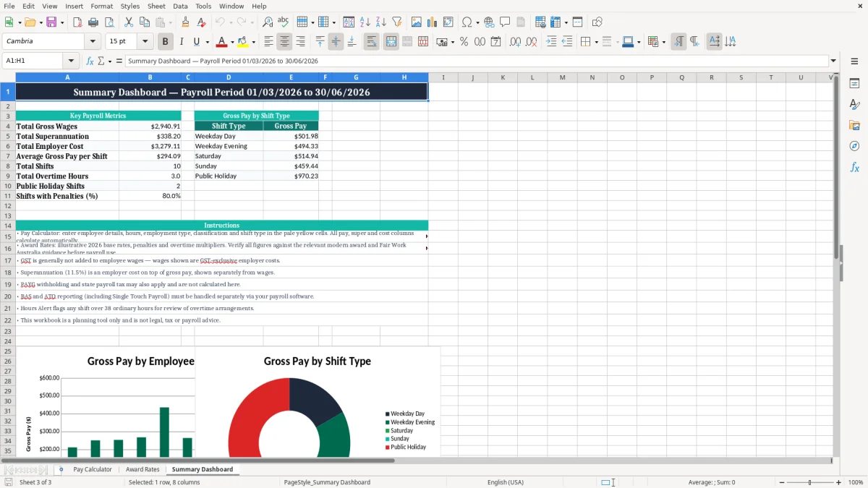Delete decimal place icon
Viewport: 868px width, 488px height.
(531, 42)
